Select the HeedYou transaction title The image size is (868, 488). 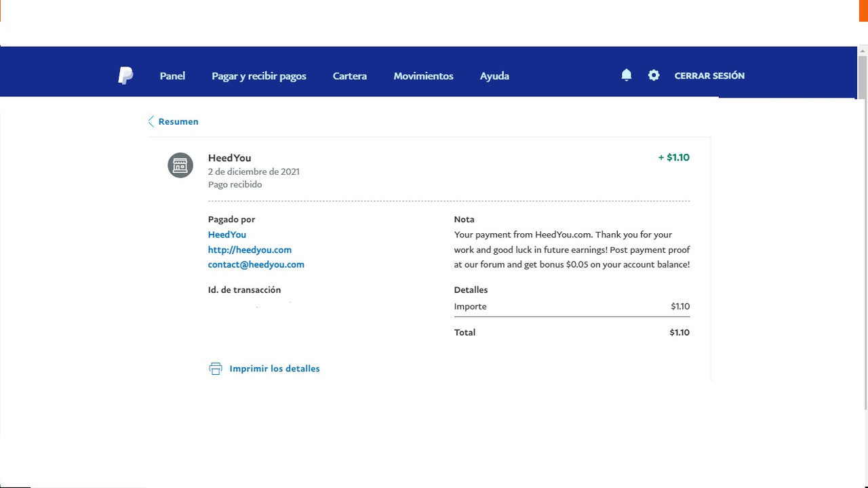tap(229, 158)
